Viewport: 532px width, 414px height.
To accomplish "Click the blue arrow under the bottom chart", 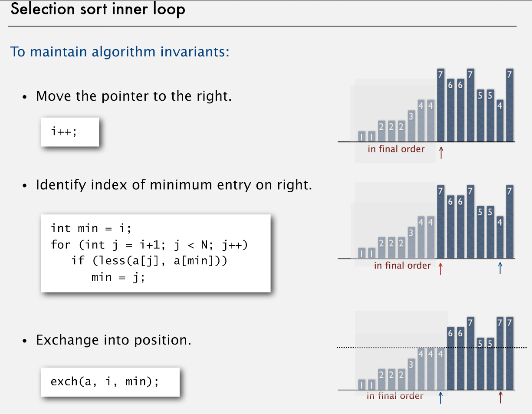I will (441, 398).
